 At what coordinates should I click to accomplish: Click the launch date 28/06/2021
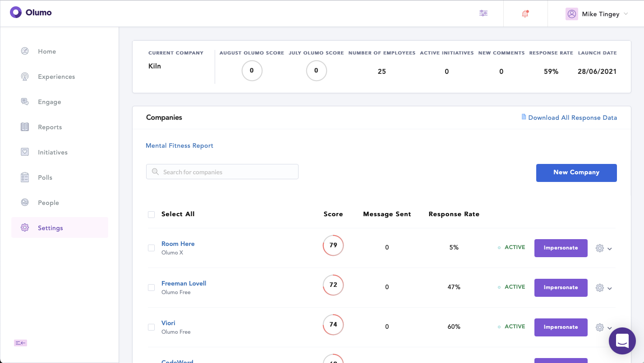[597, 72]
